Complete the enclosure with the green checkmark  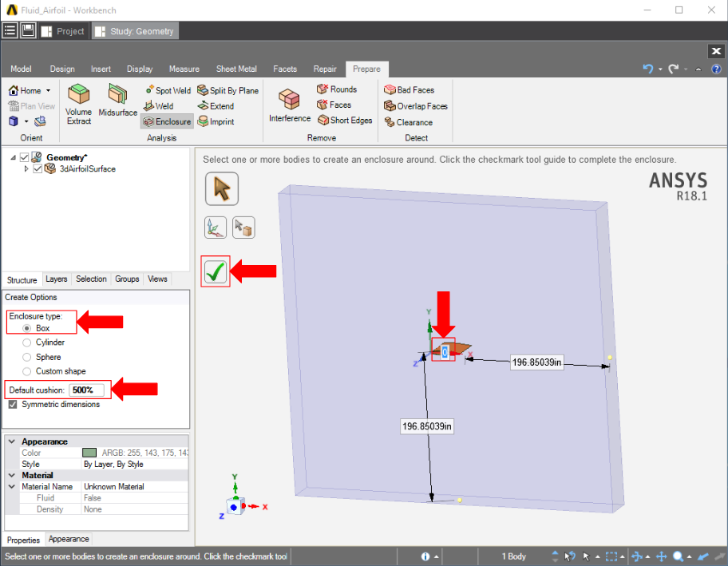(x=216, y=271)
